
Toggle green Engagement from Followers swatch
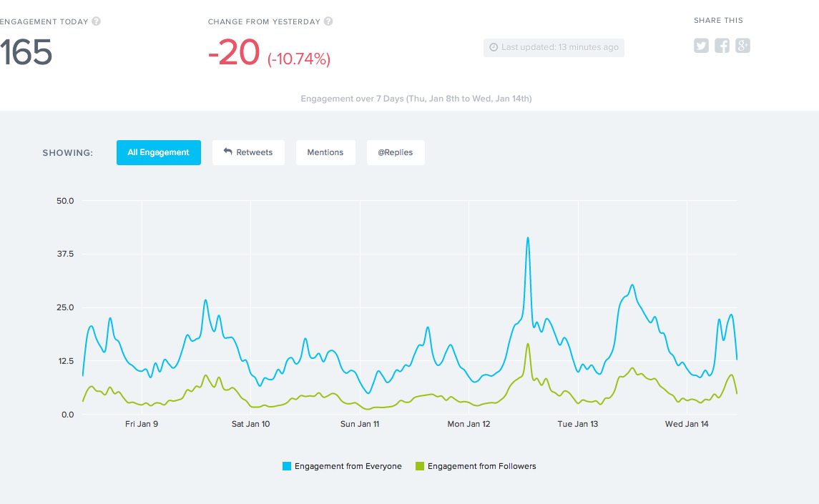click(x=419, y=466)
